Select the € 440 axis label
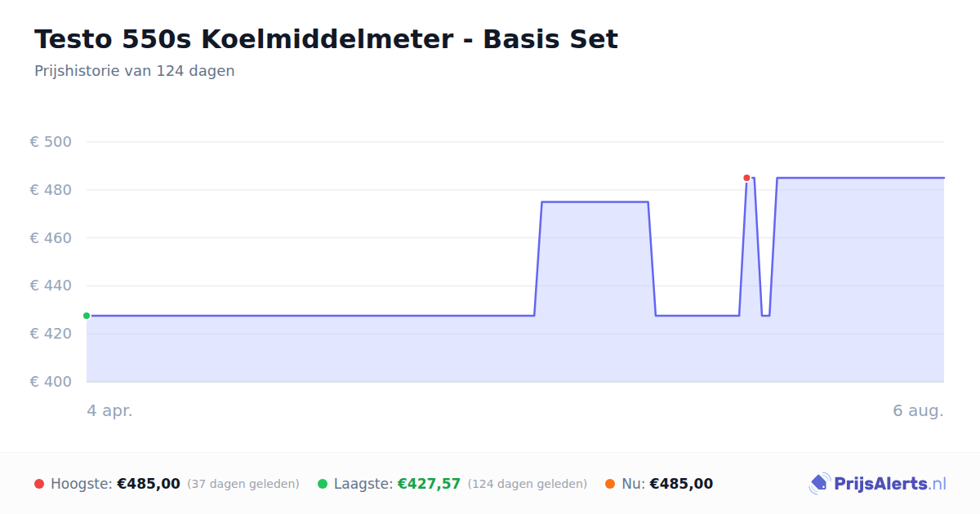Image resolution: width=980 pixels, height=514 pixels. (x=51, y=286)
